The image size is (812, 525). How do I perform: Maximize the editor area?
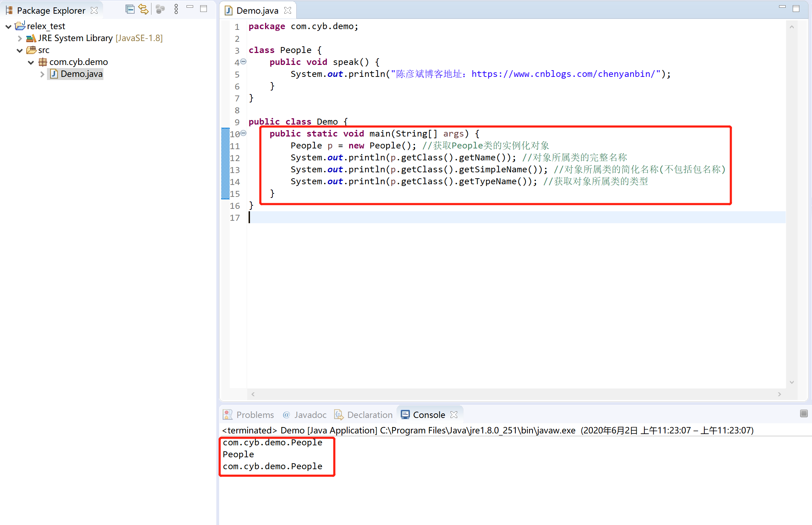tap(796, 9)
